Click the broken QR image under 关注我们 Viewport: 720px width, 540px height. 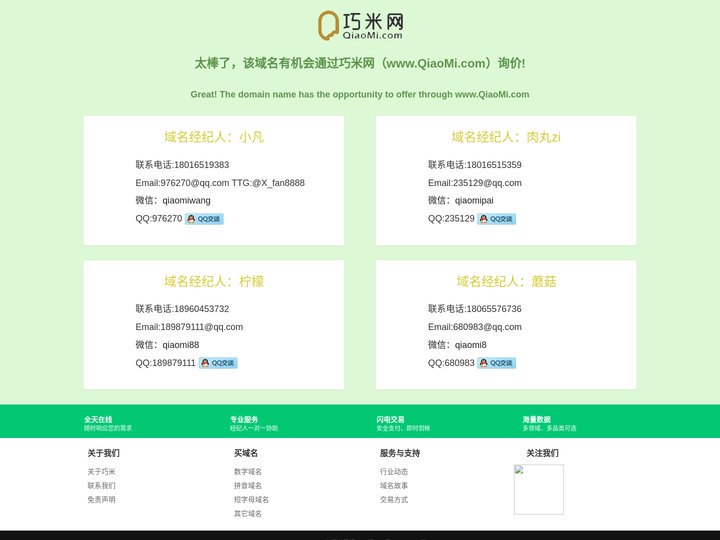point(539,489)
